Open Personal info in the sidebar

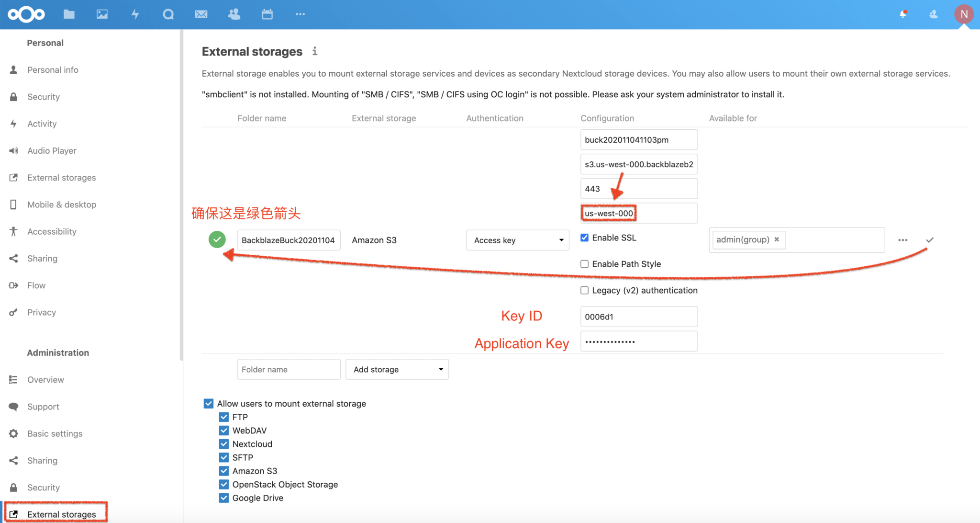tap(53, 70)
